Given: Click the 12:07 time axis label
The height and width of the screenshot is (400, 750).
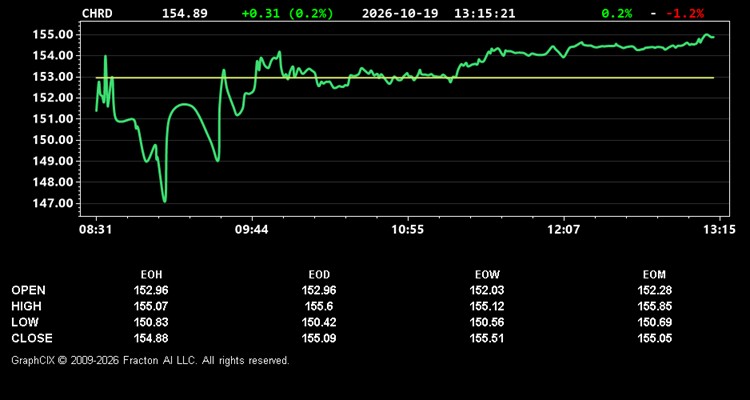Looking at the screenshot, I should pyautogui.click(x=563, y=229).
